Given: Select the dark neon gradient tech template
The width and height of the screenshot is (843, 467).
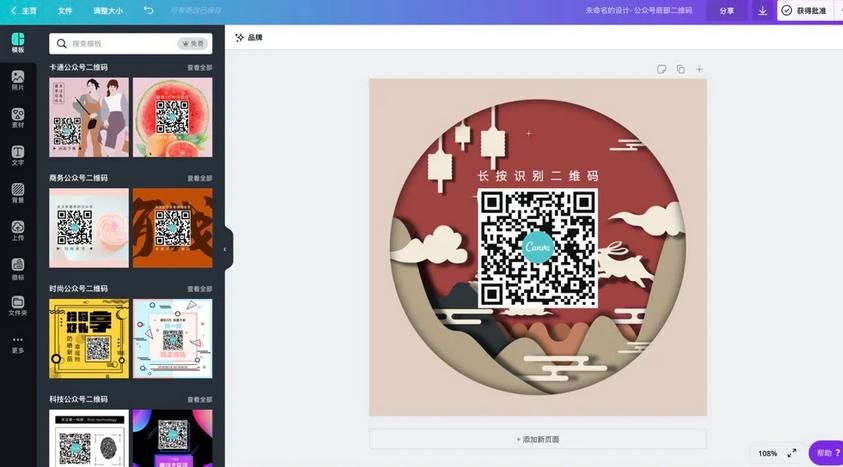Looking at the screenshot, I should 173,438.
